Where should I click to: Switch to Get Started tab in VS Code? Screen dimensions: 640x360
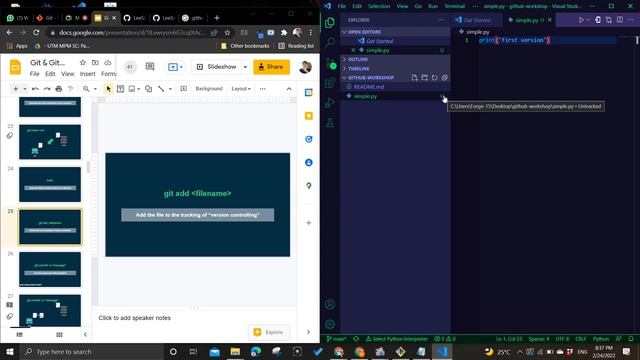tap(476, 20)
